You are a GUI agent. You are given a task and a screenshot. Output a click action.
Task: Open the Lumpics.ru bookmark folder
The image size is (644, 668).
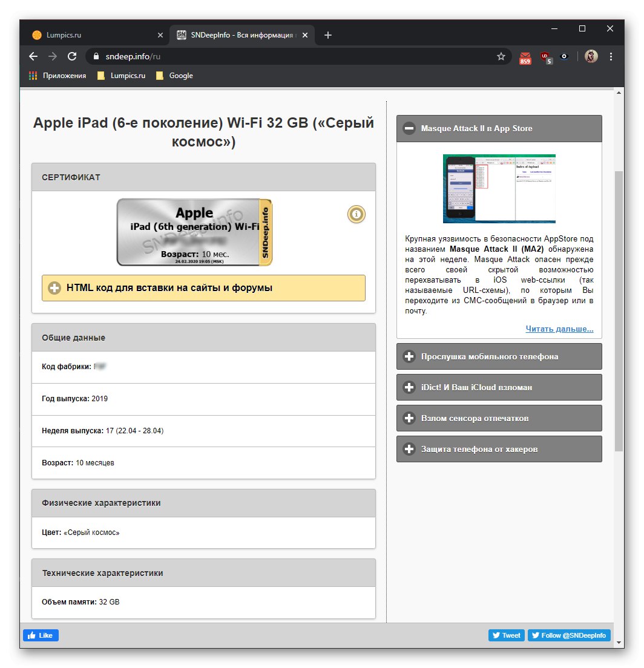(x=122, y=76)
